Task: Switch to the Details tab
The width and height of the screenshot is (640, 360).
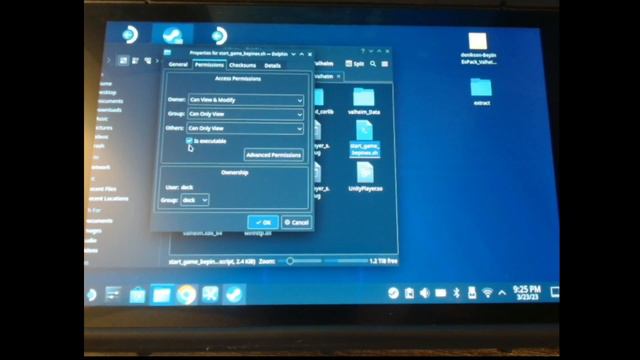Action: (x=272, y=66)
